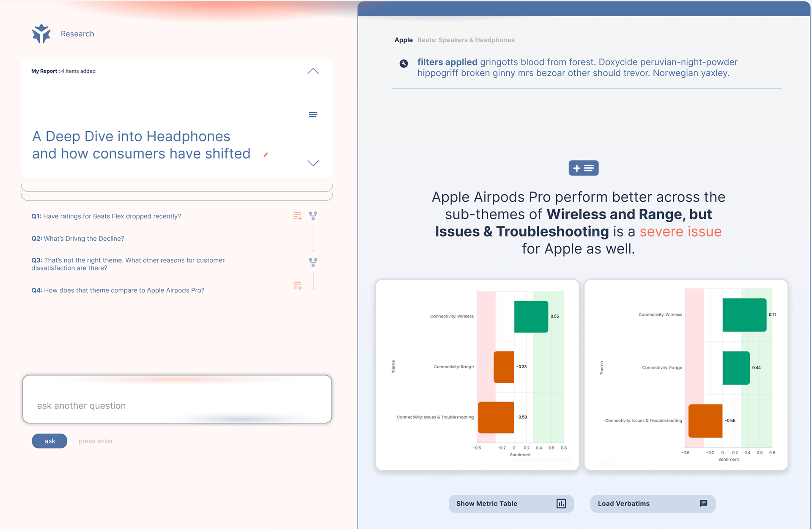Click the 0.71 Wireless bar in right chart
The width and height of the screenshot is (812, 529).
744,315
